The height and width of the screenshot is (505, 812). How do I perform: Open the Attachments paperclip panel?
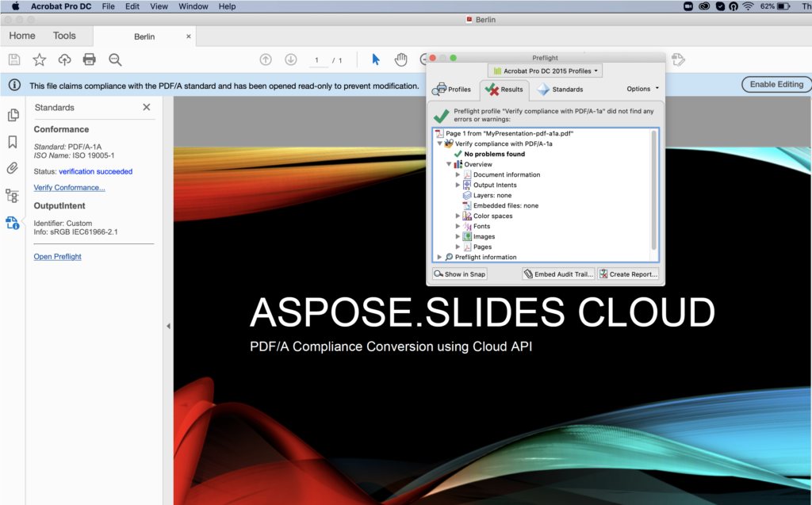click(x=13, y=168)
